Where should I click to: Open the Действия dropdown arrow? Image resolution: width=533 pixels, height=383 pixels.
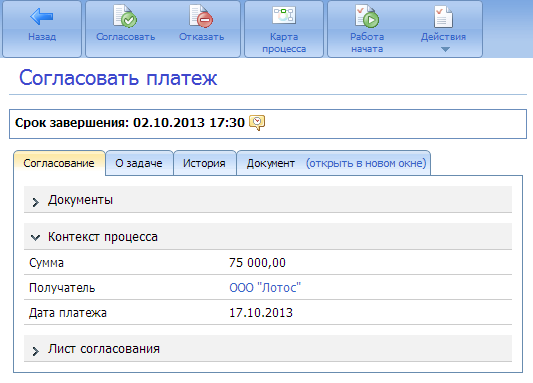pos(445,50)
